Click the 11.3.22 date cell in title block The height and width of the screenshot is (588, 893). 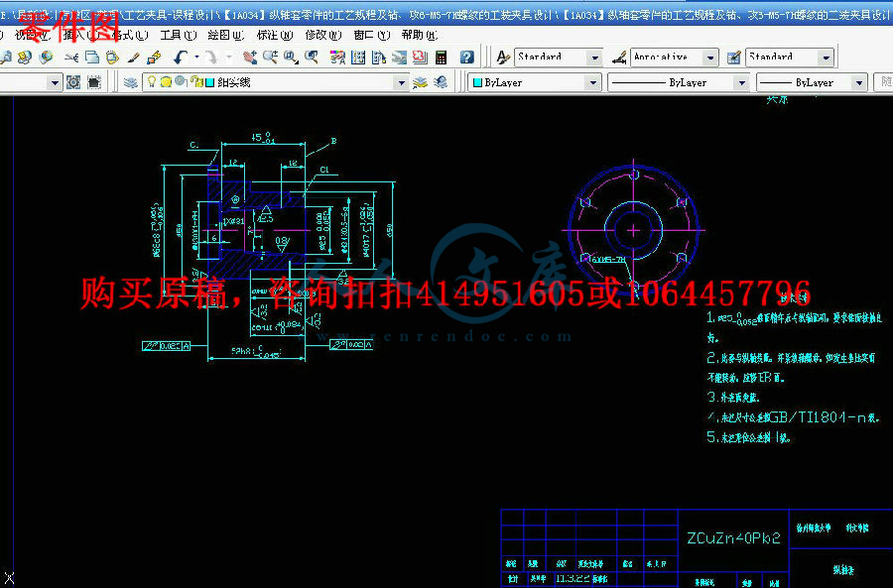[x=573, y=578]
